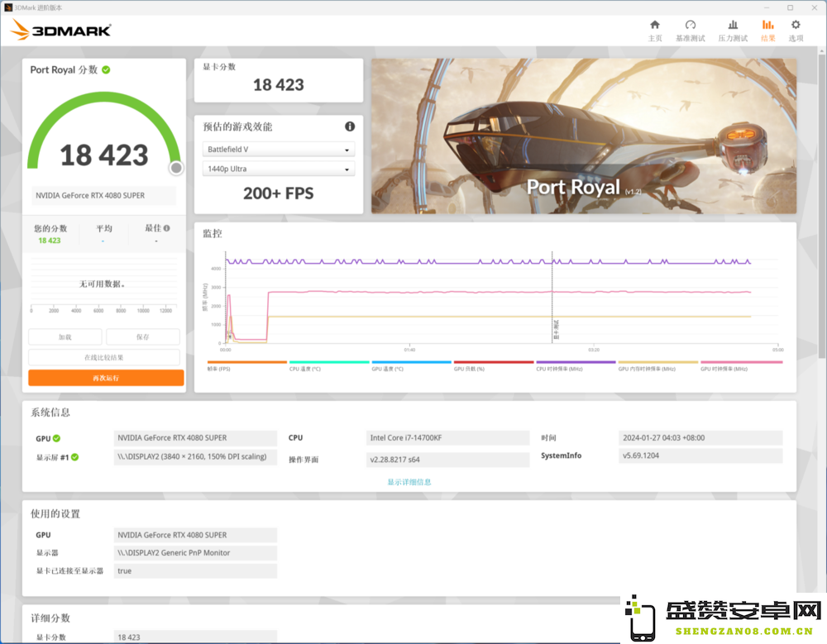
Task: Toggle the GPU 负载 (%) red legend
Action: [494, 365]
